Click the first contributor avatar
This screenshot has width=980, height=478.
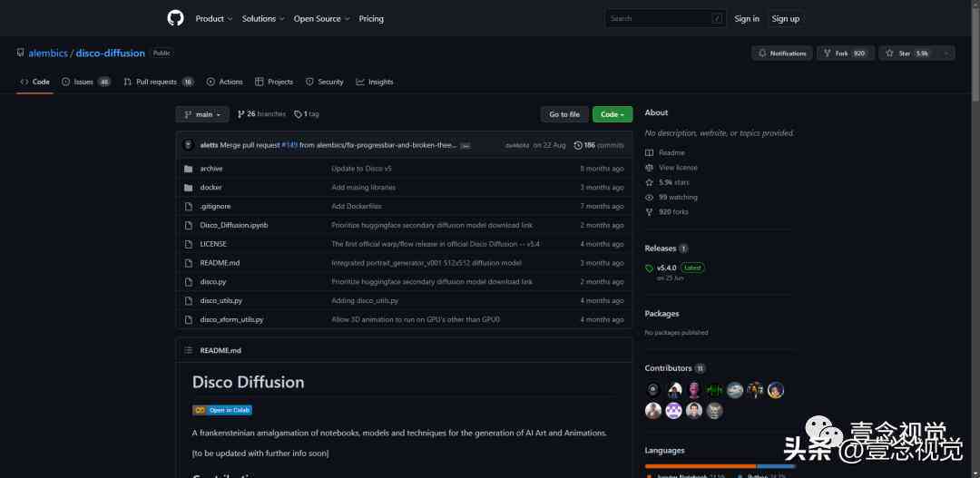tap(653, 390)
